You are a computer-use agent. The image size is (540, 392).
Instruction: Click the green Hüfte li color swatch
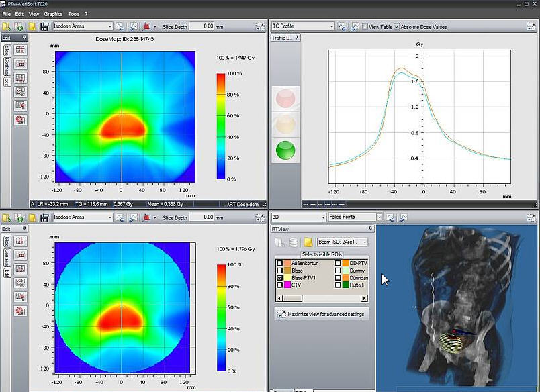click(x=346, y=285)
